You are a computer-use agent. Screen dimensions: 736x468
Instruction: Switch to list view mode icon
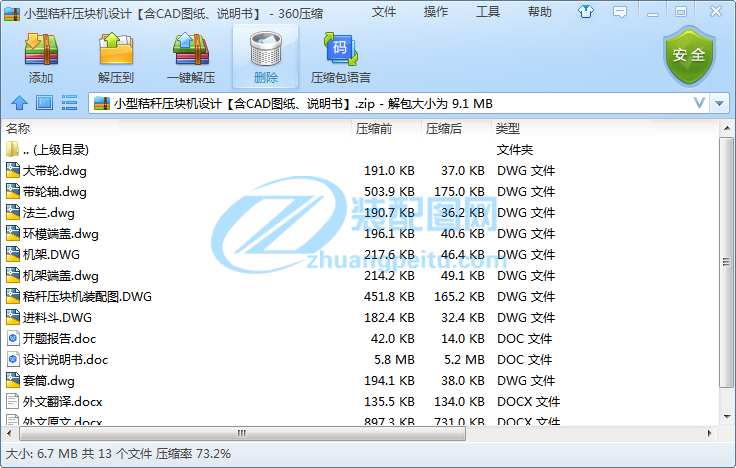point(70,103)
